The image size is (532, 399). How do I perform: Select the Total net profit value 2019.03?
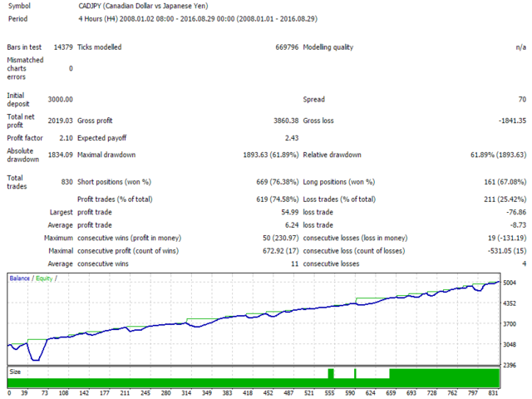(x=60, y=121)
